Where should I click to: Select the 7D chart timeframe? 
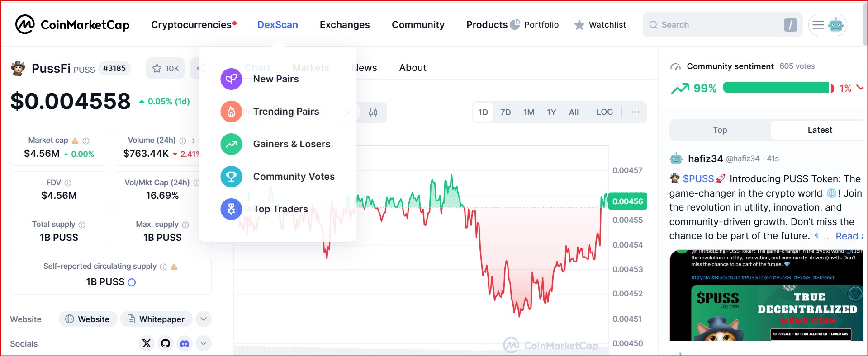506,112
